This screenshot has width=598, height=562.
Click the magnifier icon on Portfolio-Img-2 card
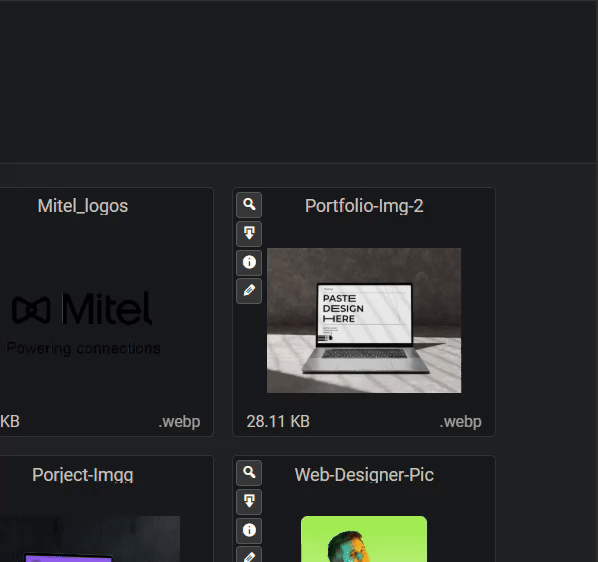pyautogui.click(x=249, y=205)
